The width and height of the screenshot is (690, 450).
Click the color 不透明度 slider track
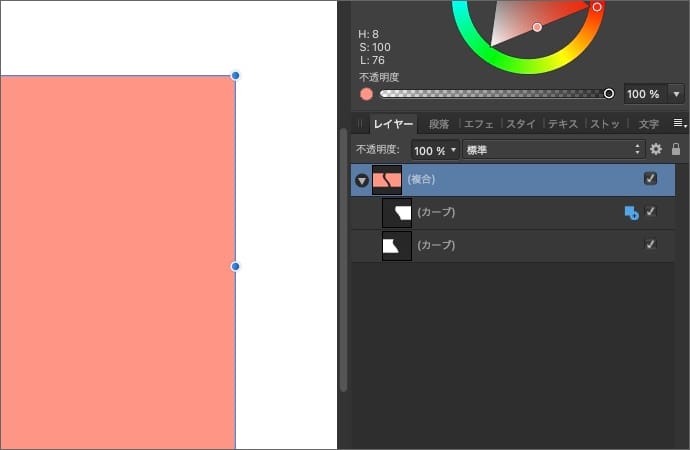pos(495,94)
